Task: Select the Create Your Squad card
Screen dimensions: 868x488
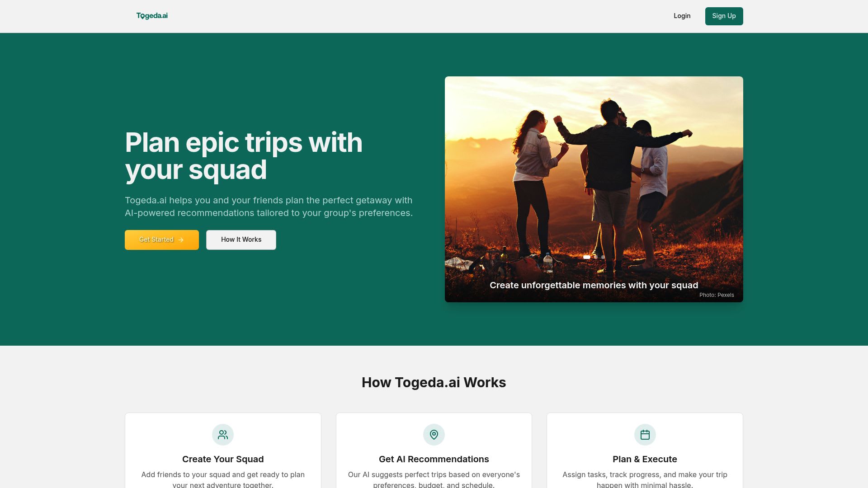Action: click(x=223, y=452)
